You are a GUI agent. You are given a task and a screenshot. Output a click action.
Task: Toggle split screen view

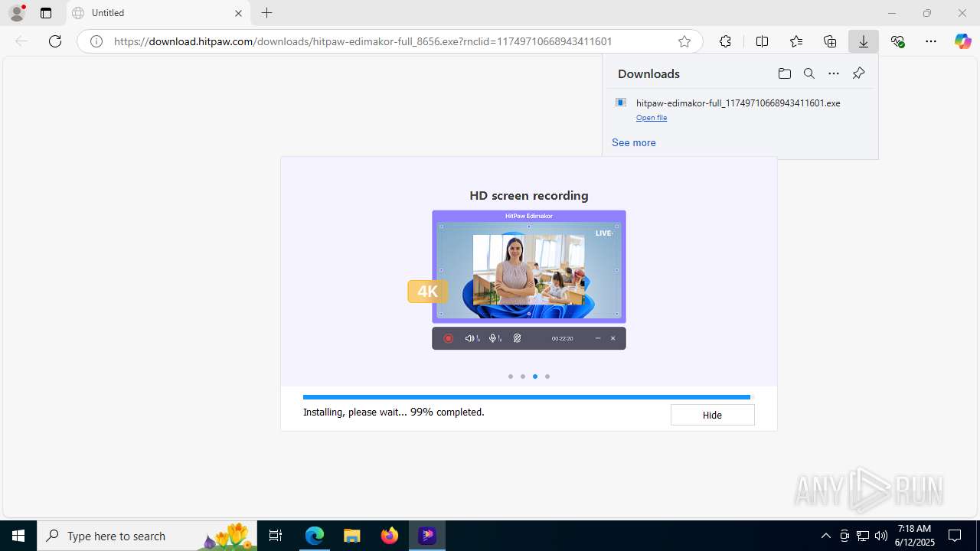pyautogui.click(x=762, y=41)
